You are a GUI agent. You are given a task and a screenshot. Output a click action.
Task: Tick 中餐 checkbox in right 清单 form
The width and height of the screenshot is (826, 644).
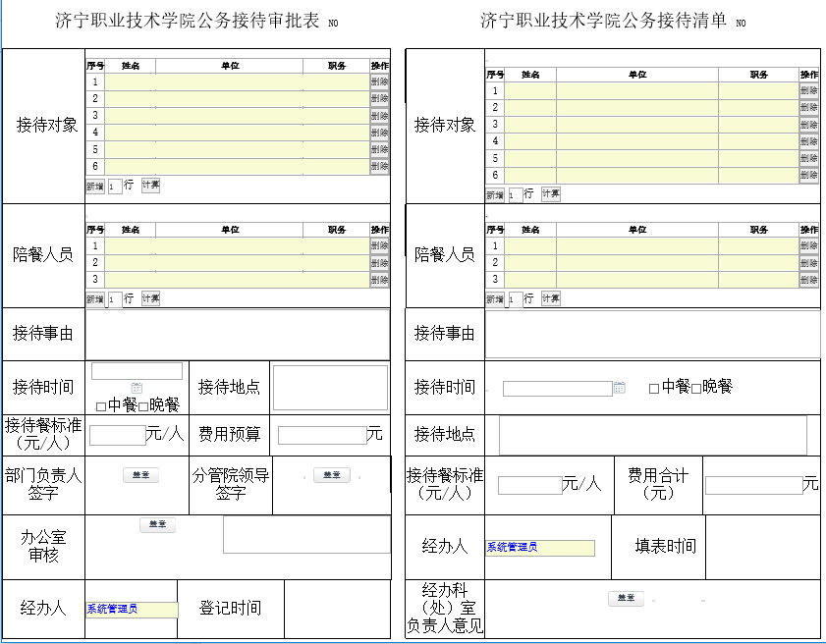point(654,388)
